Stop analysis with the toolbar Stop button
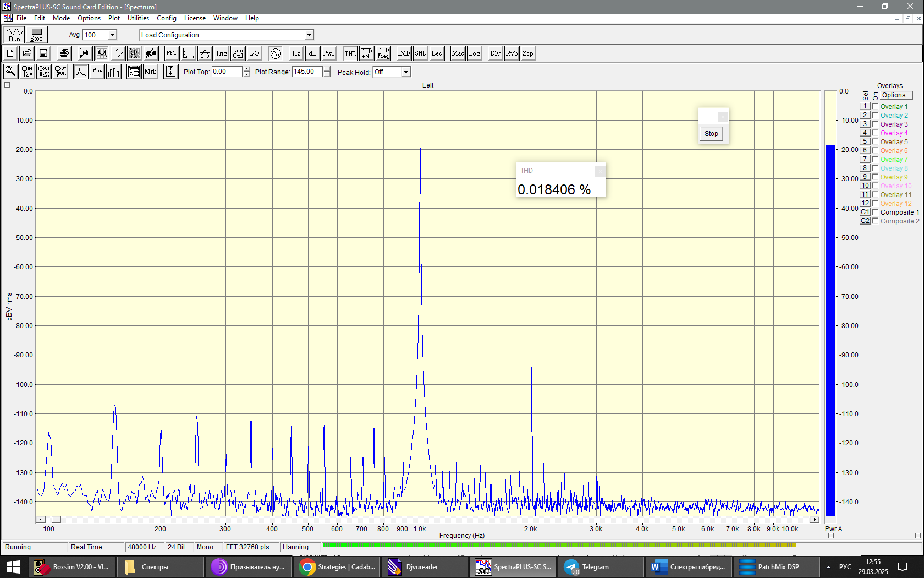The image size is (924, 578). 37,35
